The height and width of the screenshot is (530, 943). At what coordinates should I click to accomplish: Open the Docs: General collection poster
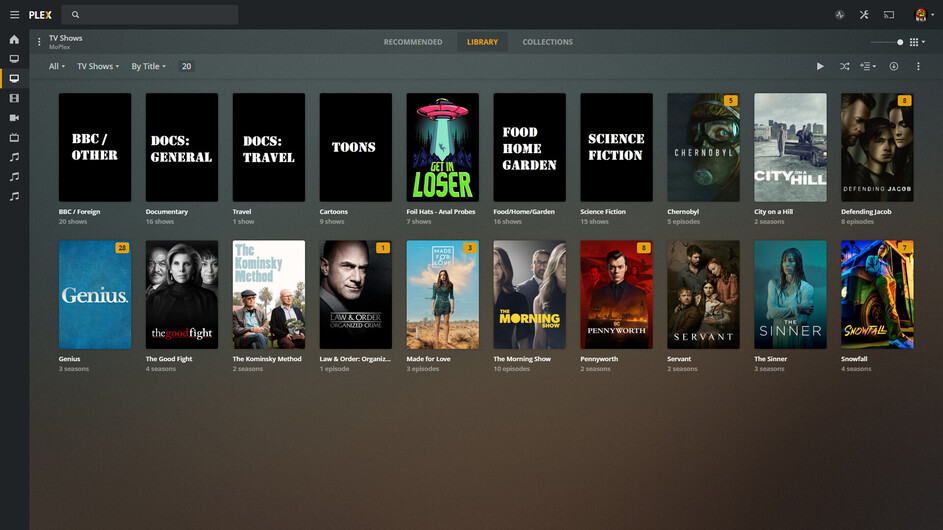pos(182,147)
